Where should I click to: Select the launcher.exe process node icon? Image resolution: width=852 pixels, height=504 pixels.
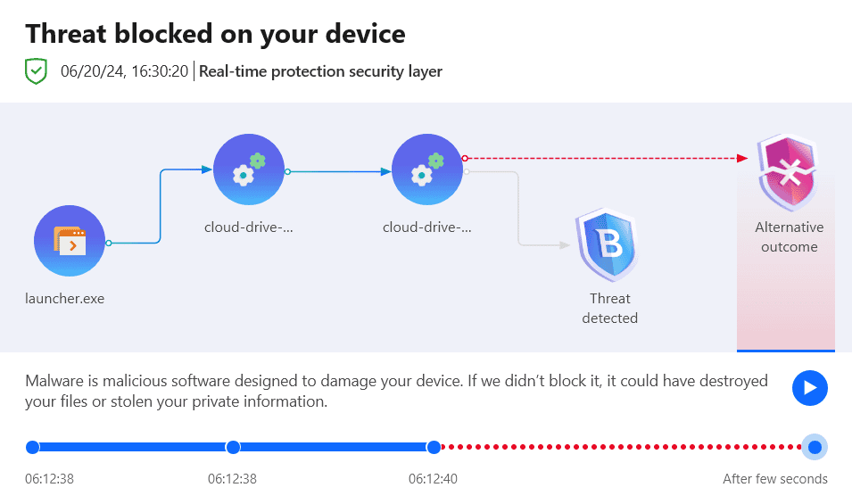pos(70,241)
